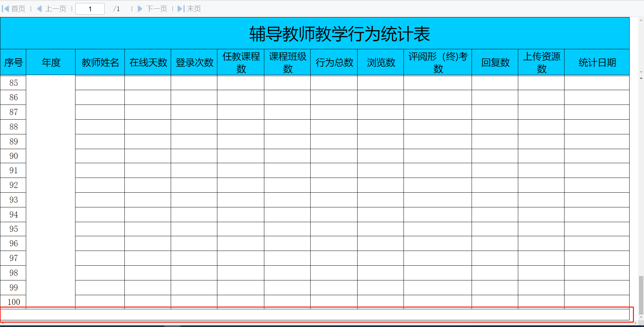Select row number 100
Image resolution: width=644 pixels, height=327 pixels.
click(13, 302)
